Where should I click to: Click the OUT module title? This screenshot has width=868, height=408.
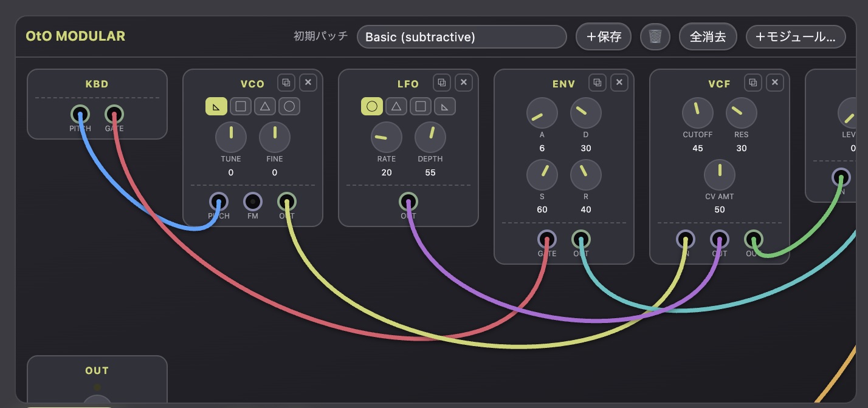tap(97, 370)
